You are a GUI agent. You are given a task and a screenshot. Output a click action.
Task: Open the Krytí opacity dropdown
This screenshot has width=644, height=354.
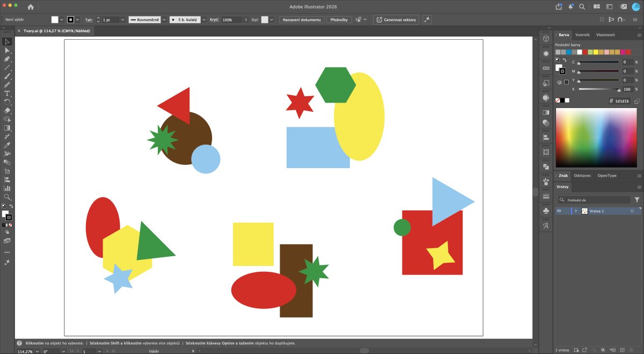[x=245, y=19]
